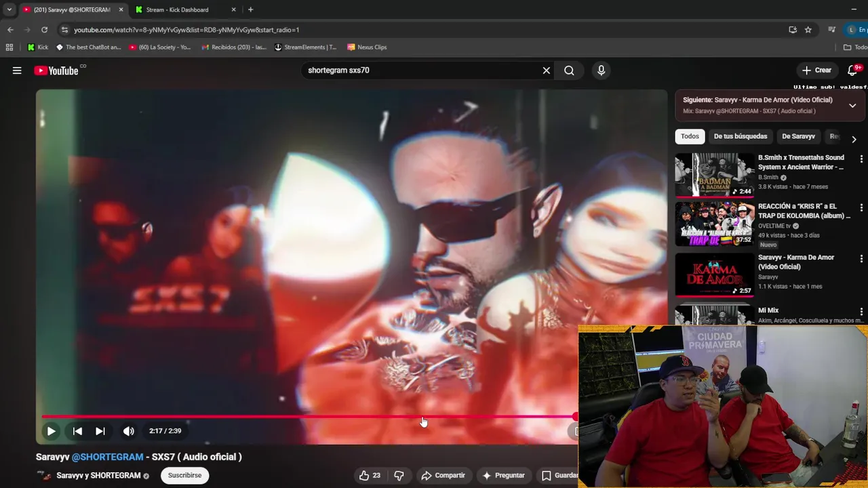Viewport: 868px width, 488px height.
Task: Open Mi Mix title
Action: 768,310
